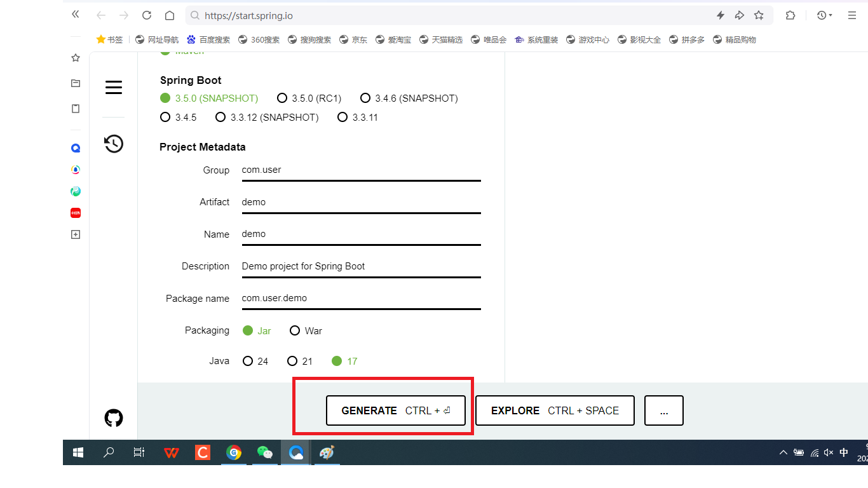The image size is (868, 488).
Task: Click the EXPLORE button
Action: [555, 410]
